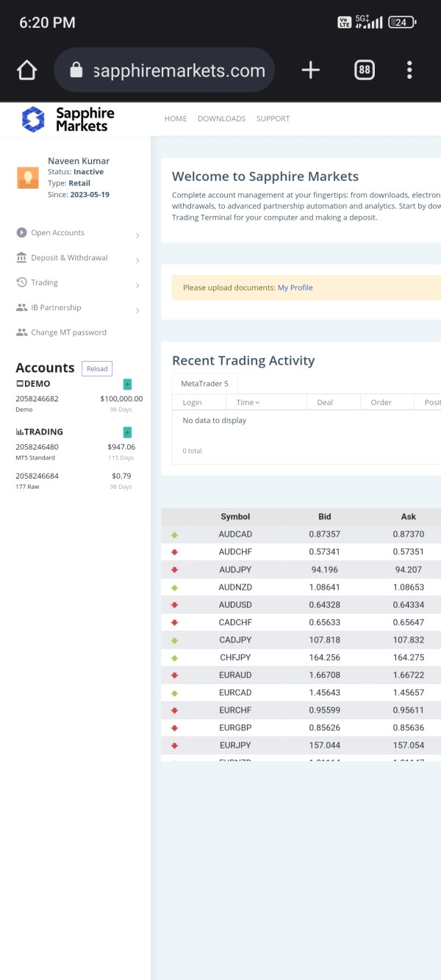The width and height of the screenshot is (441, 980).
Task: Open the browser three-dot menu
Action: click(x=409, y=71)
